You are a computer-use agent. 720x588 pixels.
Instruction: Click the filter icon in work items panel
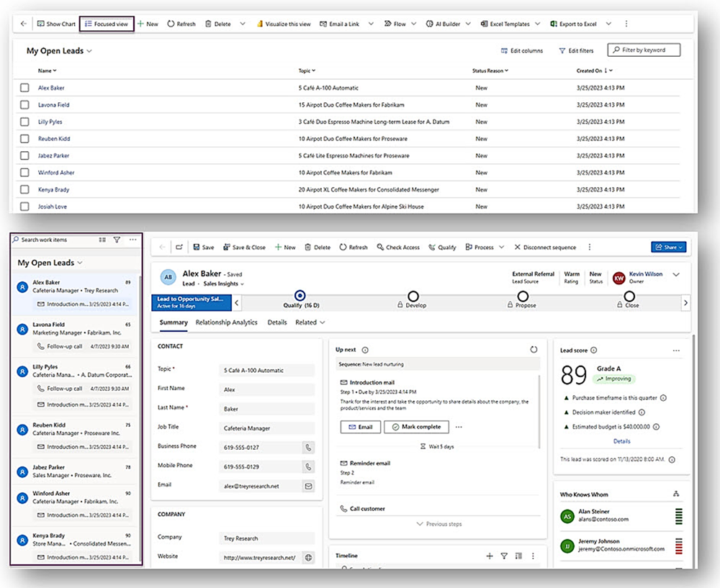(x=117, y=240)
